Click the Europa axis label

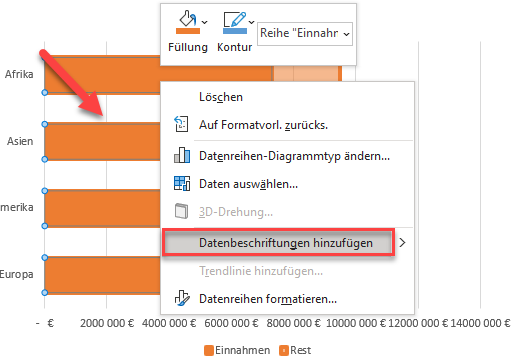pos(17,274)
